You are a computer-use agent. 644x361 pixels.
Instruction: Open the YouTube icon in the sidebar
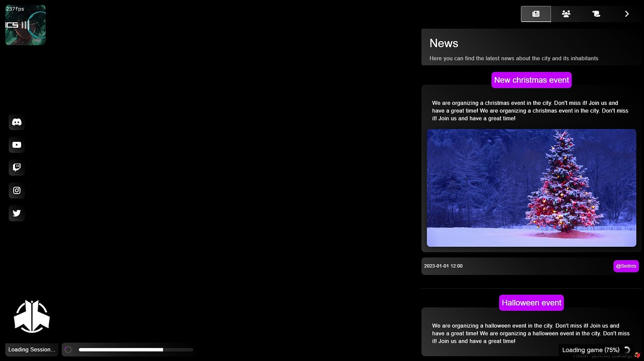point(16,145)
